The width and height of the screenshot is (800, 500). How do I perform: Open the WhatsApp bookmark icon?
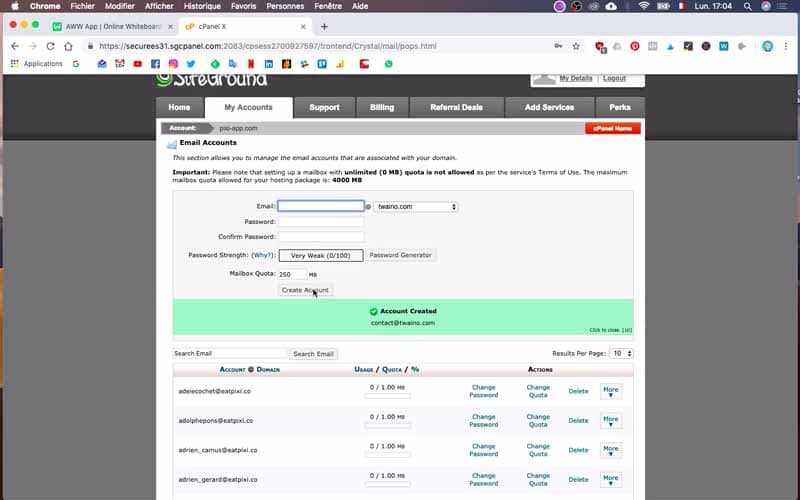tap(389, 64)
